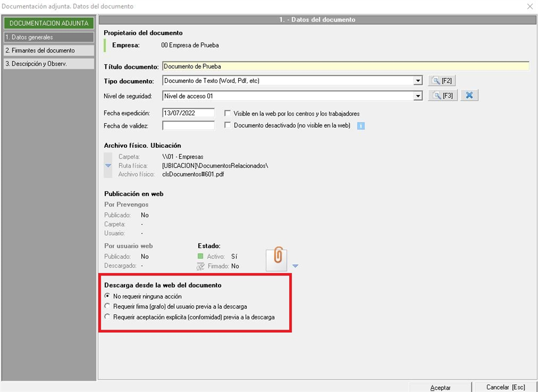Open the 1. Datos generales section
Viewport: 538px width, 392px height.
click(x=49, y=37)
